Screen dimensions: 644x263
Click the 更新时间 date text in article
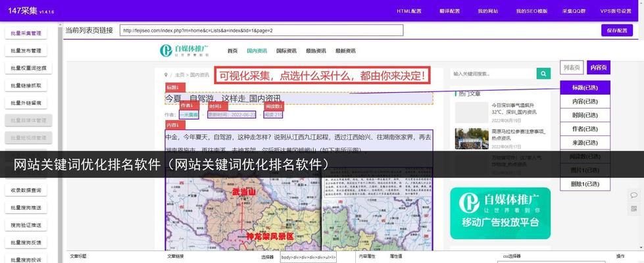(232, 115)
